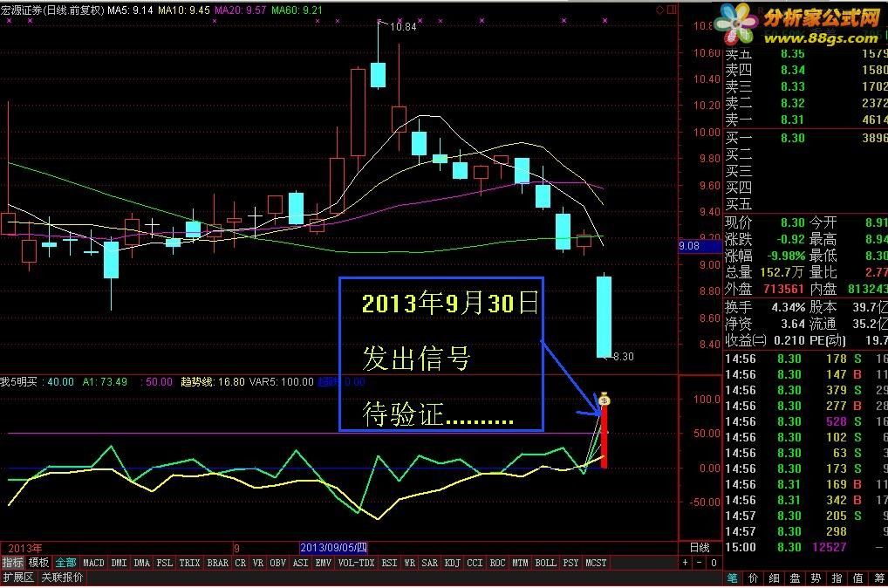
Task: Switch indicator to BOLL
Action: 545,563
